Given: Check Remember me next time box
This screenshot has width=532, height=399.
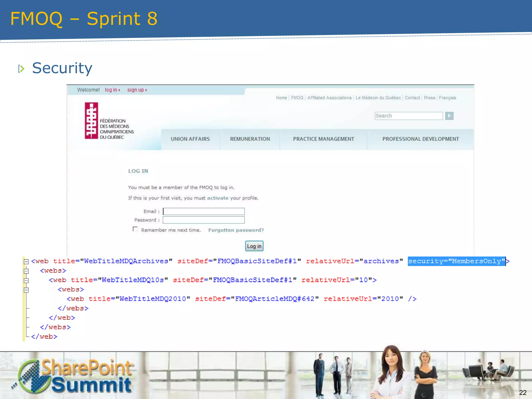Looking at the screenshot, I should (x=135, y=229).
